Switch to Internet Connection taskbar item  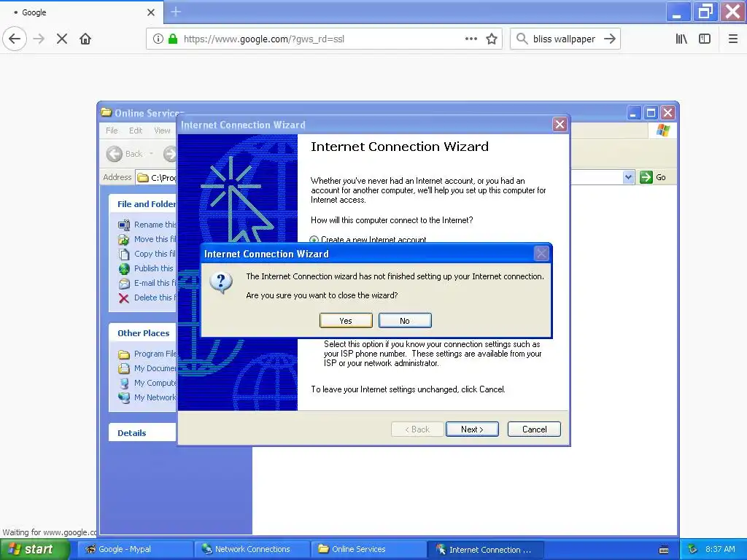coord(485,549)
